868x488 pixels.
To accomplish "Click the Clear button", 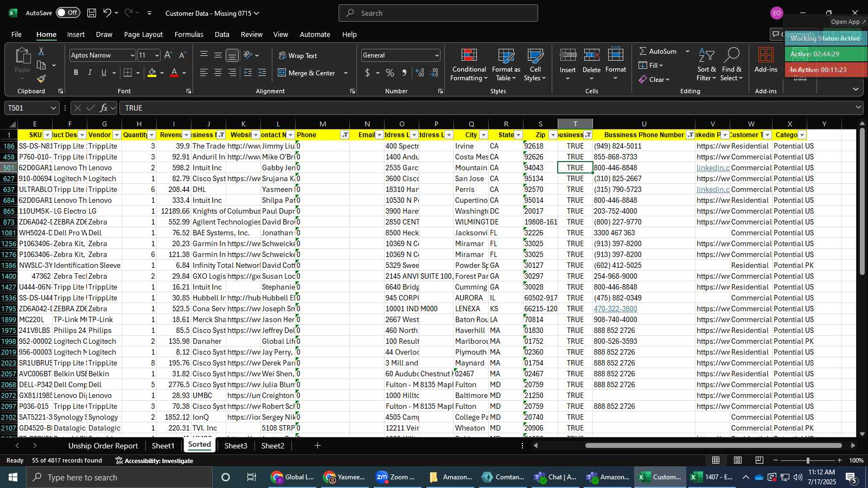I will [654, 79].
